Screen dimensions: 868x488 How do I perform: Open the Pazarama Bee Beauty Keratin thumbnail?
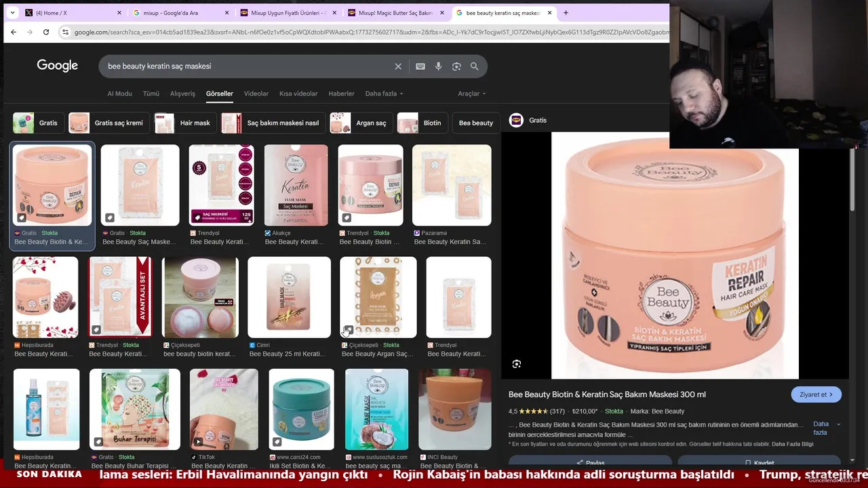(x=452, y=185)
